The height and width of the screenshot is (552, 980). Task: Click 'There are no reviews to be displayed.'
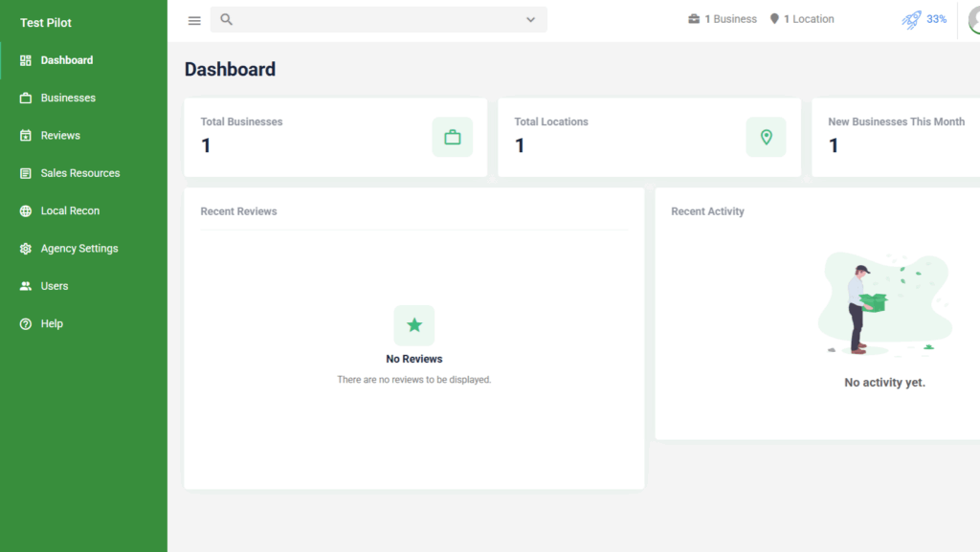pos(414,380)
